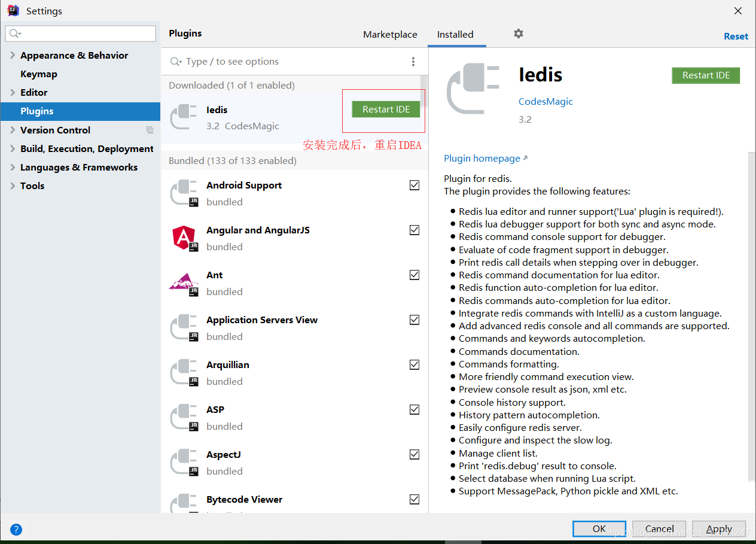Click the Ant plugin mountain icon

pyautogui.click(x=184, y=282)
